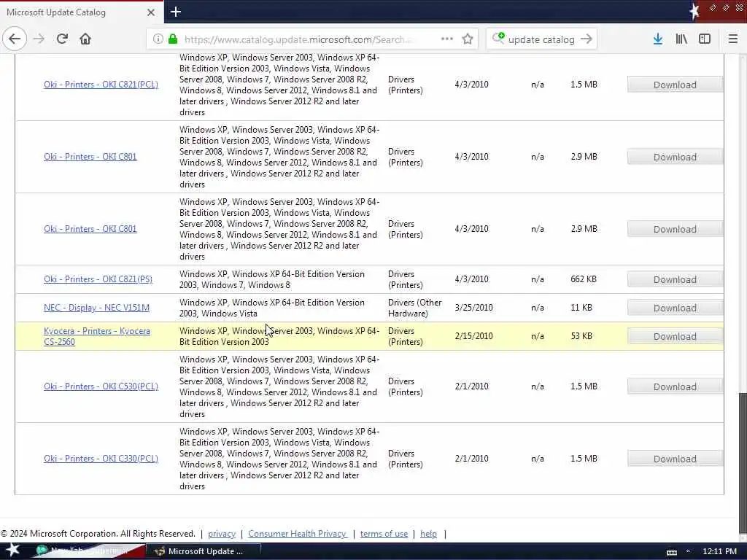The width and height of the screenshot is (747, 560).
Task: Open the NEC - Display - NEC V151M link
Action: [x=97, y=308]
